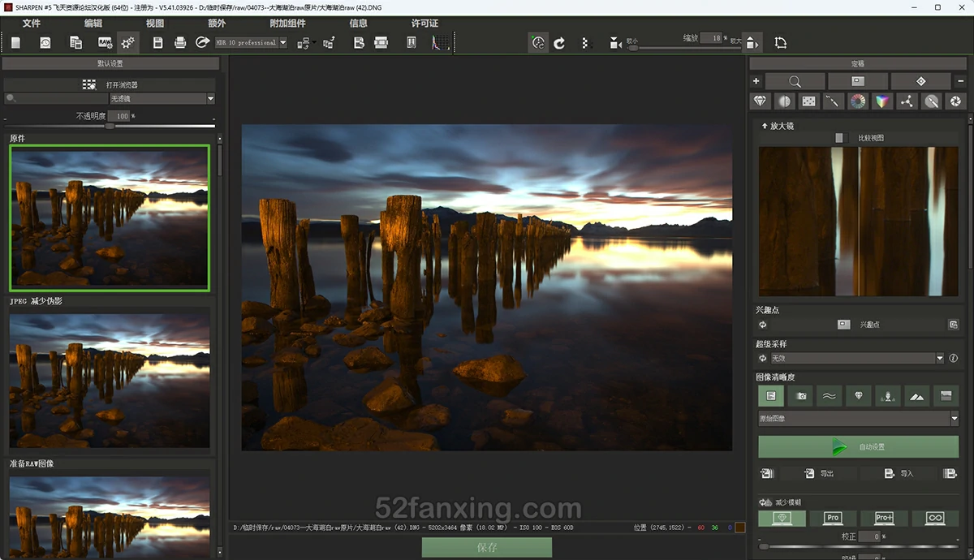Click the info icon beside super-sampling

pos(954,358)
